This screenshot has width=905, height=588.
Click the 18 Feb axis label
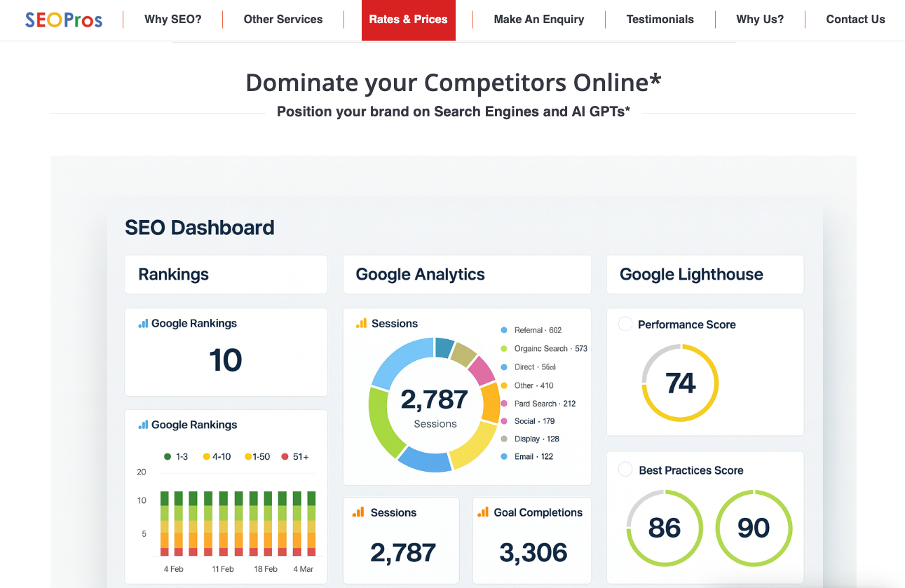click(x=266, y=569)
